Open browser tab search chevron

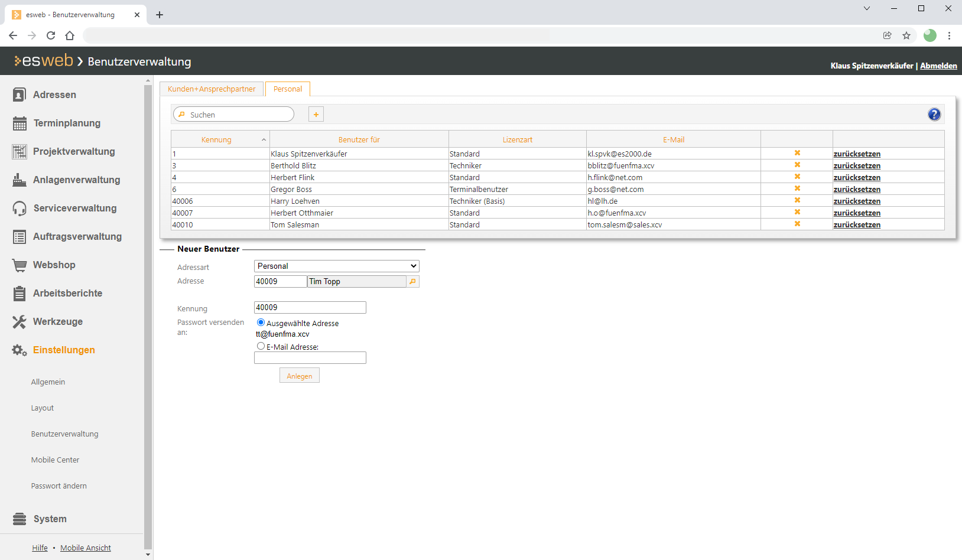867,8
